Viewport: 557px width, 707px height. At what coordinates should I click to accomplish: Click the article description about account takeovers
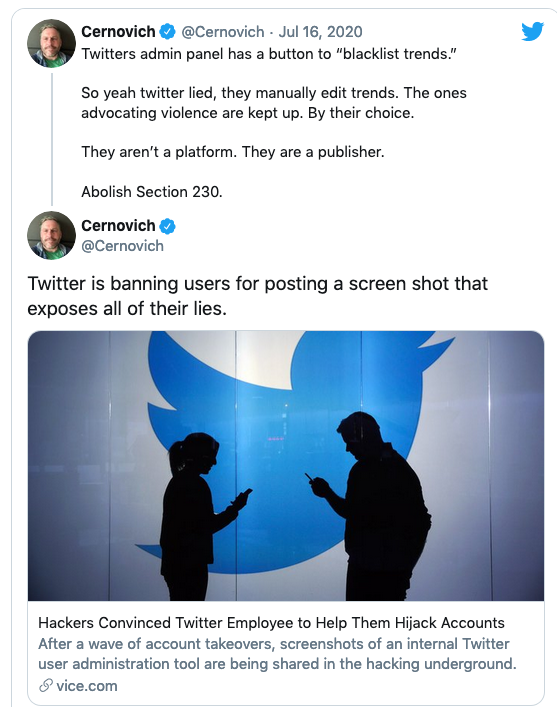[x=277, y=654]
